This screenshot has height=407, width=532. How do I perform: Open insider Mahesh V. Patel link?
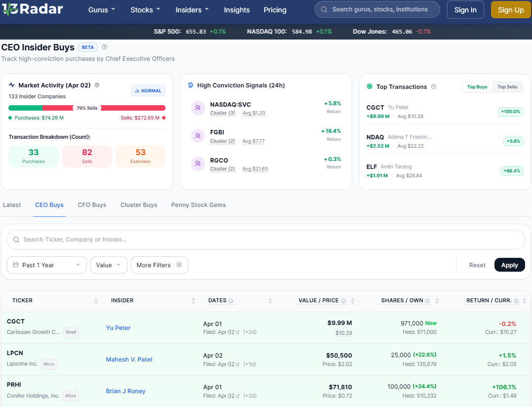click(x=129, y=359)
